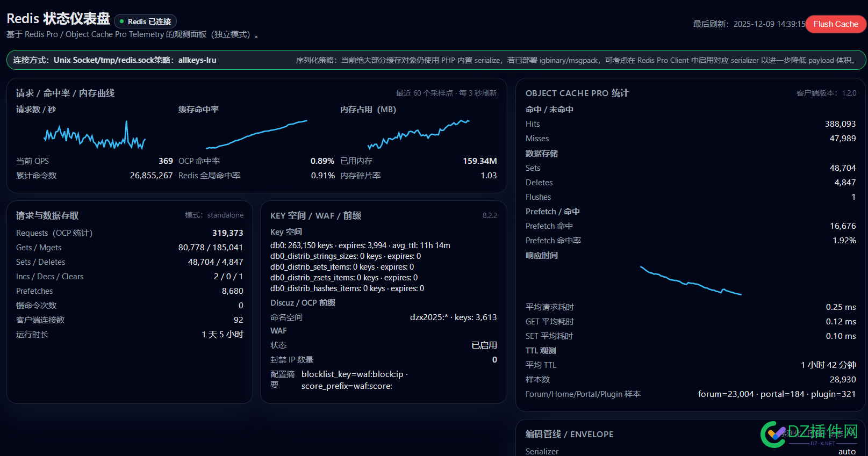Screen dimensions: 868x456
Task: Click the OBJECT CACHE PRO 统计 heading
Action: tap(577, 93)
